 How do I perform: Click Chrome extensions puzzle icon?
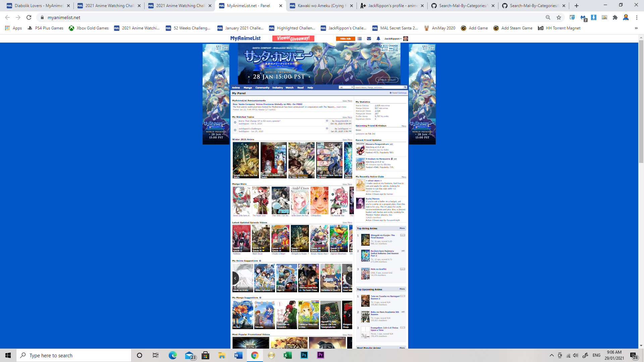(x=615, y=17)
